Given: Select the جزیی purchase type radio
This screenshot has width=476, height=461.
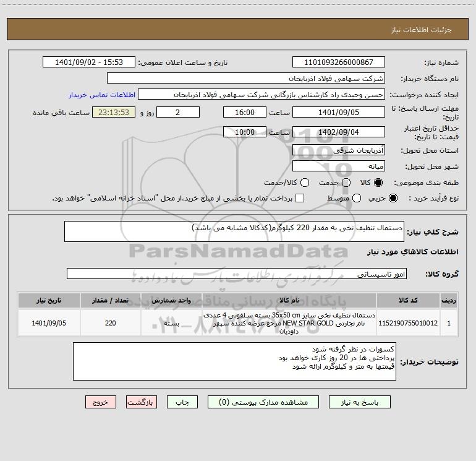Looking at the screenshot, I should [393, 198].
